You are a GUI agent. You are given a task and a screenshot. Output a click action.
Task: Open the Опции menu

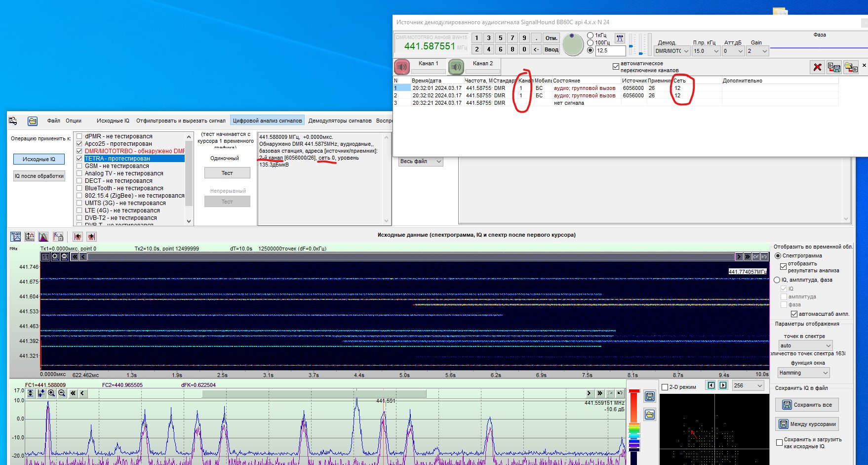click(x=74, y=121)
